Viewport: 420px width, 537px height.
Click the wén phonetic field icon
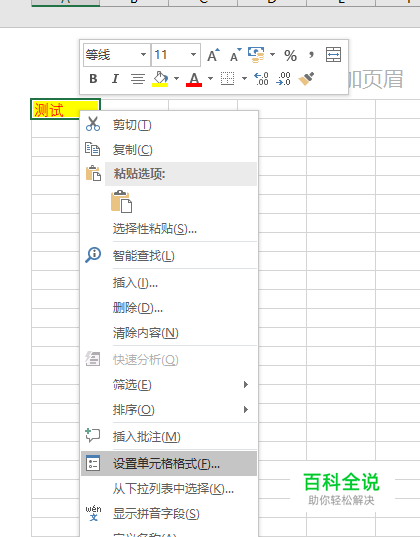tap(93, 513)
